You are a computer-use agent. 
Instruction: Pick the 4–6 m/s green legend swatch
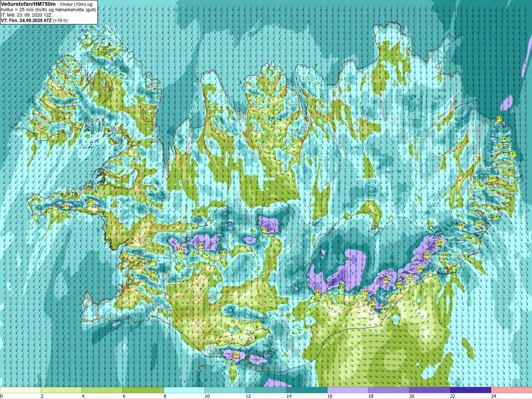pyautogui.click(x=102, y=390)
